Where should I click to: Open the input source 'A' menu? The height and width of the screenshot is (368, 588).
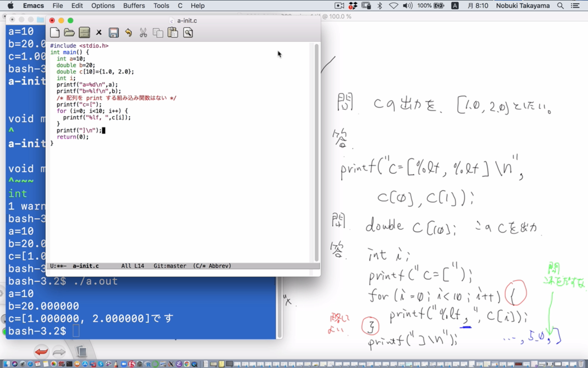click(455, 5)
